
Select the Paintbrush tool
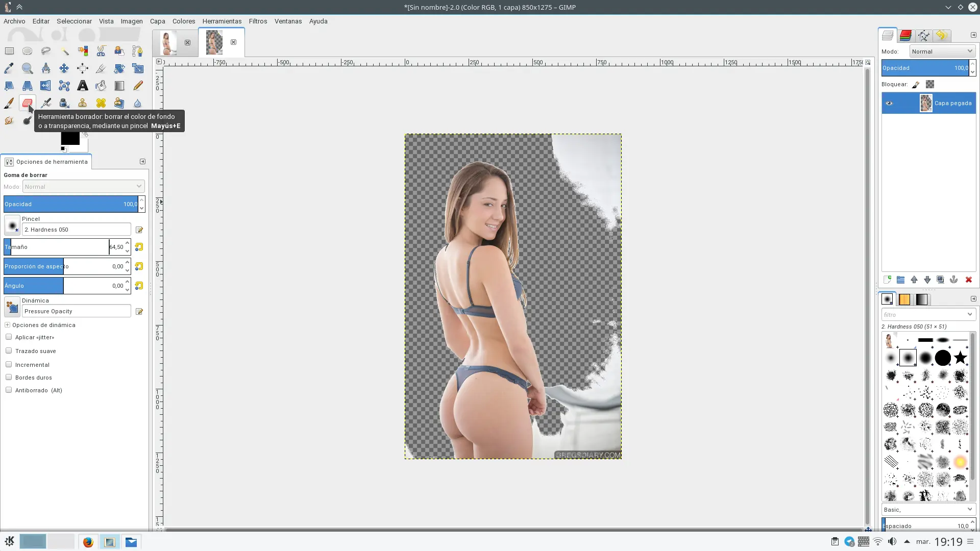tap(9, 103)
